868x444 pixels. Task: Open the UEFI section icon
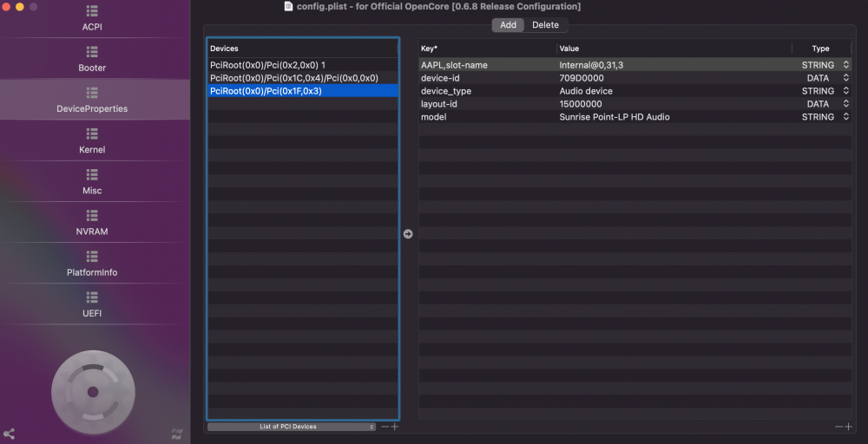pyautogui.click(x=92, y=297)
